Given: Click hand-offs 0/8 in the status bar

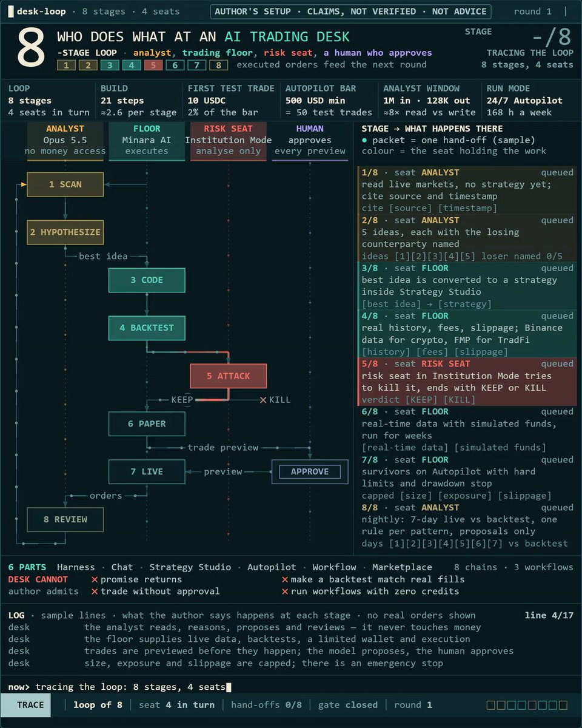Looking at the screenshot, I should click(x=266, y=705).
